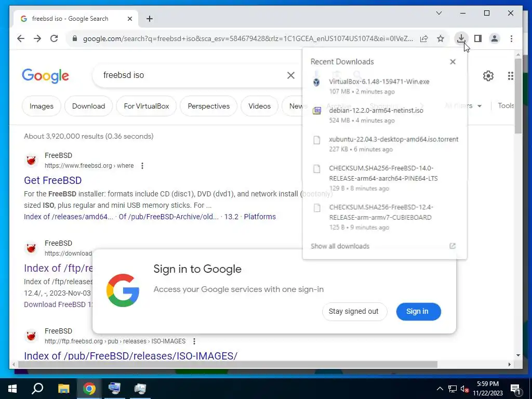Viewport: 532px width, 399px height.
Task: Open the Chrome profile menu
Action: (x=495, y=38)
